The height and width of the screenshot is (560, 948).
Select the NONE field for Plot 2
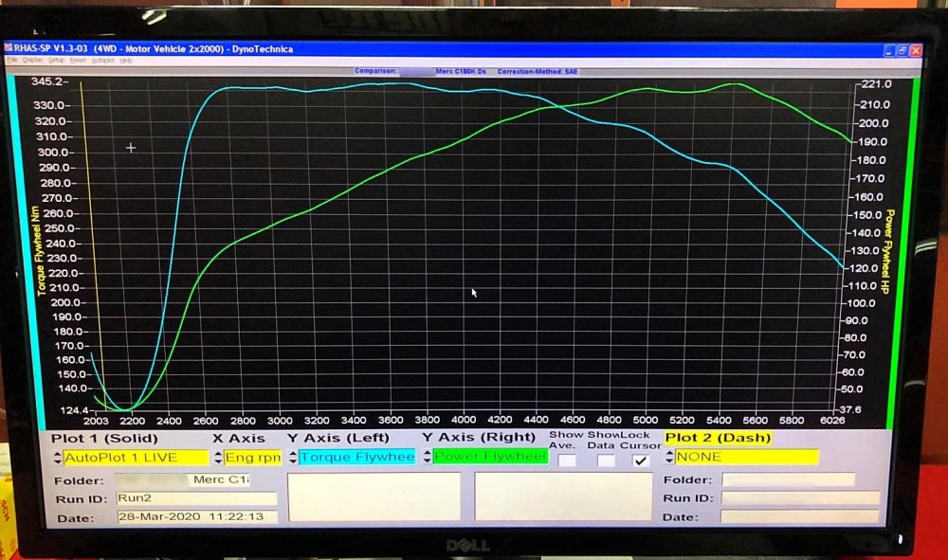pos(747,457)
